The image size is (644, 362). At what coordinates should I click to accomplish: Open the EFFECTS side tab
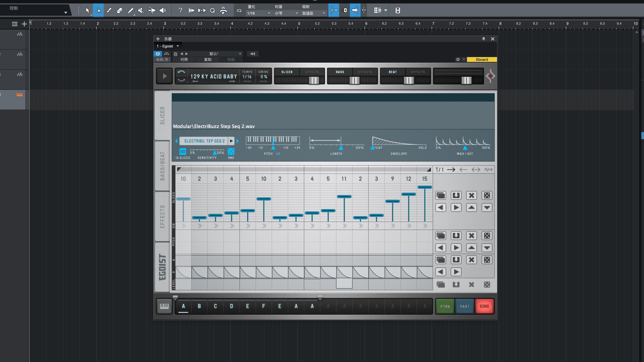tap(162, 217)
